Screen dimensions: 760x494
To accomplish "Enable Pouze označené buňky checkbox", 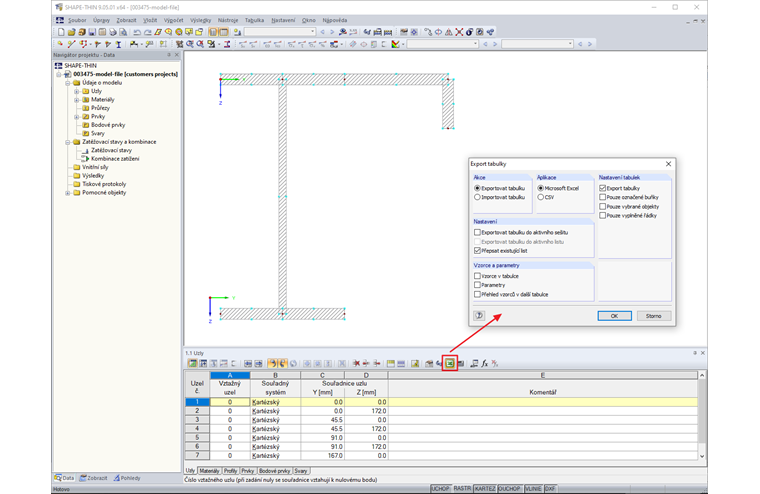I will (602, 197).
